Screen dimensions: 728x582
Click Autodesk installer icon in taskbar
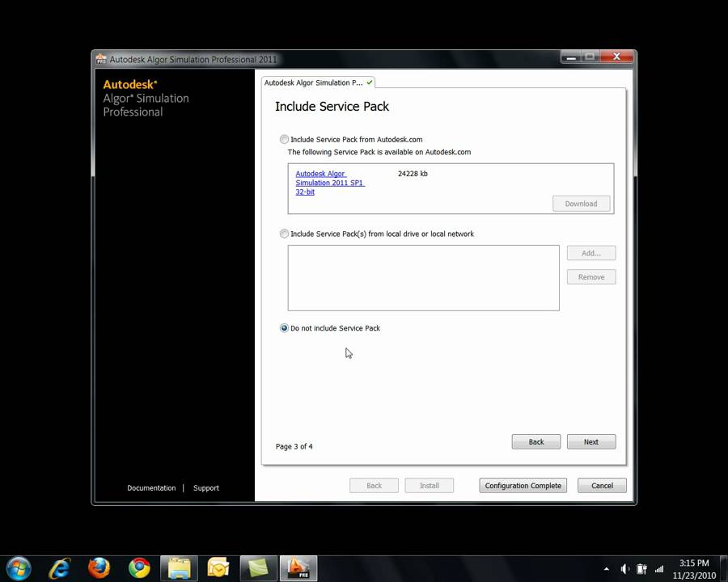pyautogui.click(x=298, y=568)
